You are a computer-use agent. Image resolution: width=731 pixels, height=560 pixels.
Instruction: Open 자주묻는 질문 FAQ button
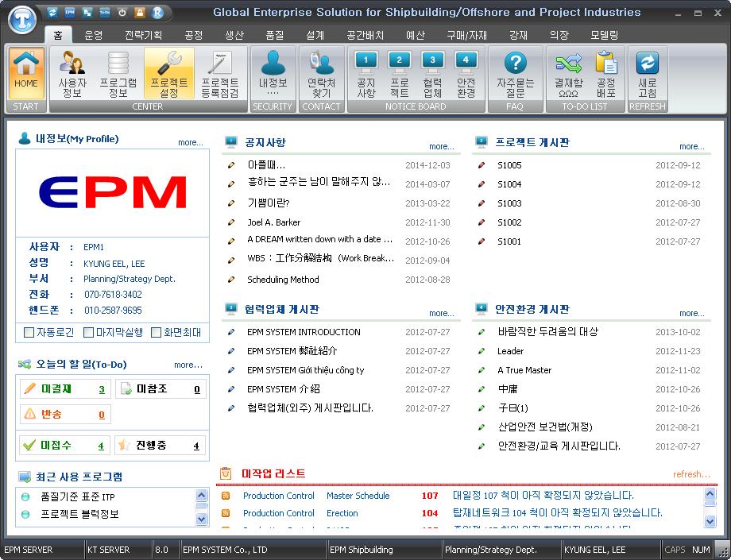click(515, 72)
